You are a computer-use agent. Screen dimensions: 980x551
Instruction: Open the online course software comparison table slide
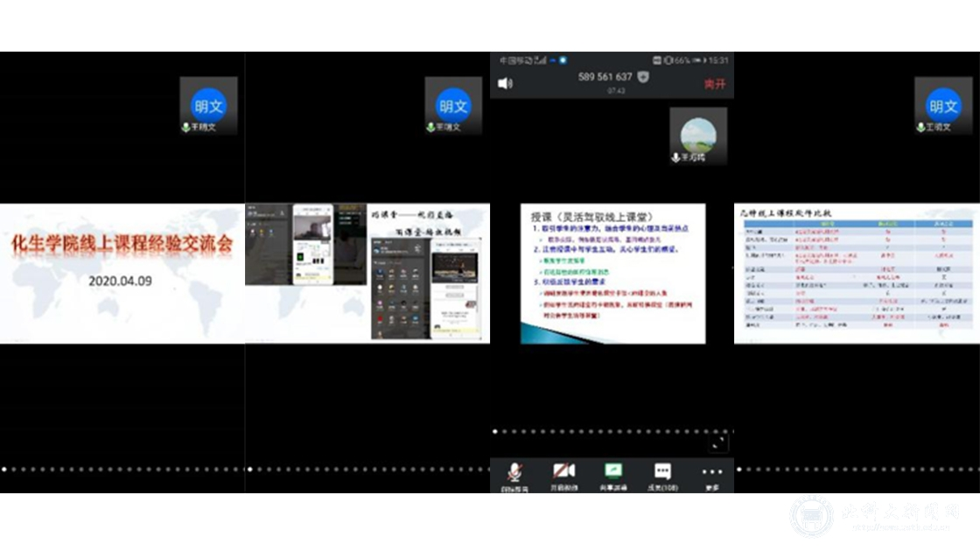tap(857, 274)
